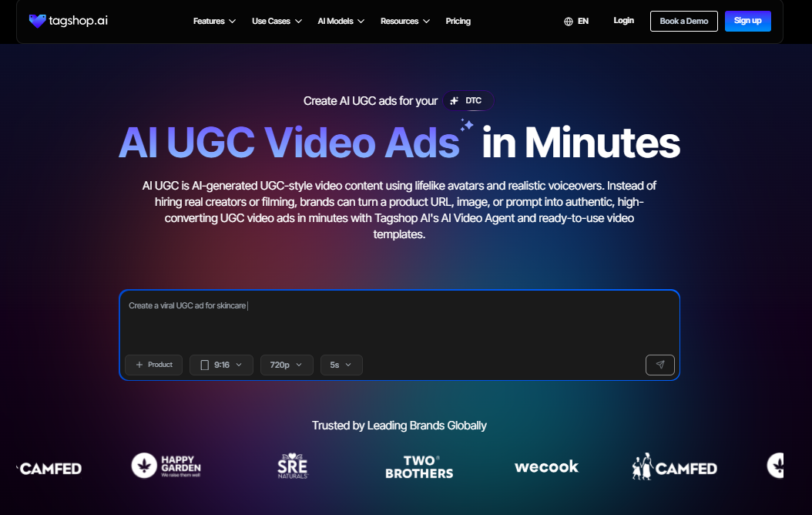This screenshot has width=812, height=515.
Task: Click into the UGC ad prompt field
Action: click(399, 322)
